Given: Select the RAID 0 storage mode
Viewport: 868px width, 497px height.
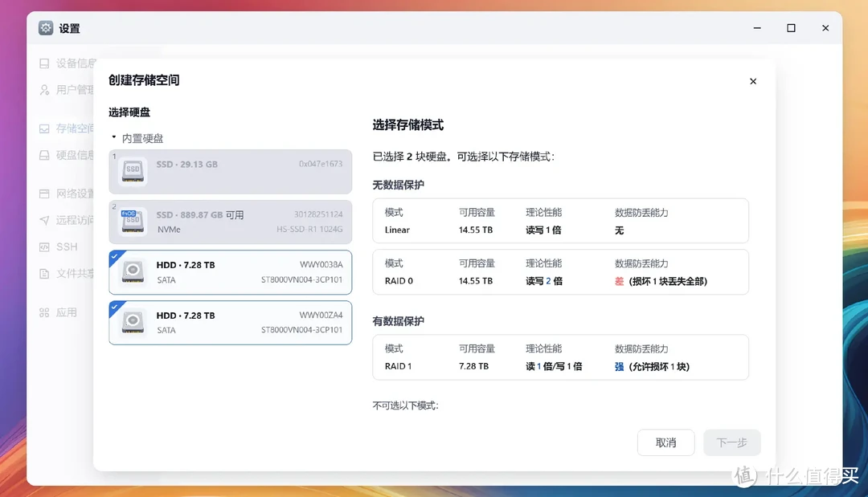Looking at the screenshot, I should [560, 272].
